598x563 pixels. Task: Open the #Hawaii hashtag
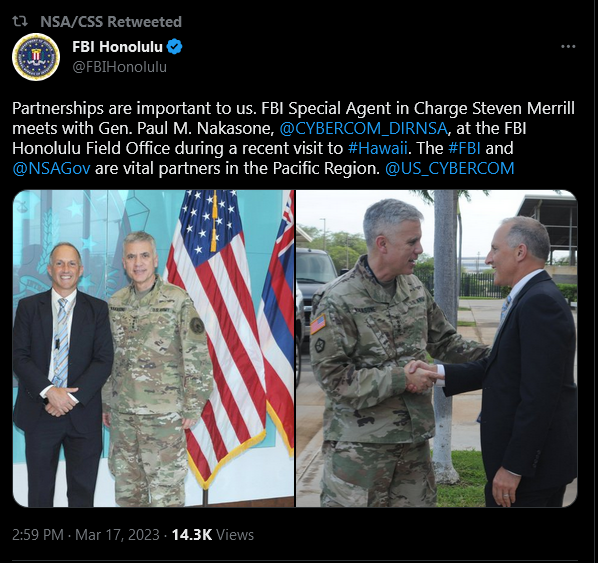pos(378,148)
